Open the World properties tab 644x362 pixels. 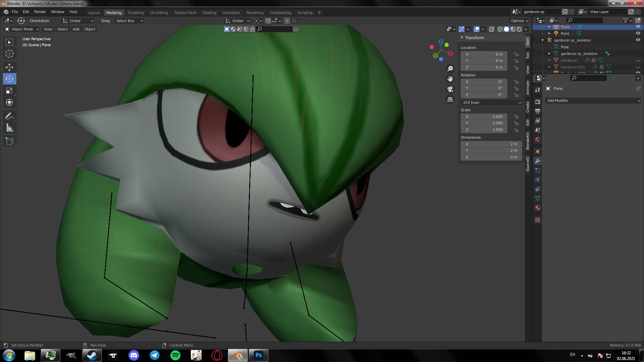point(538,139)
